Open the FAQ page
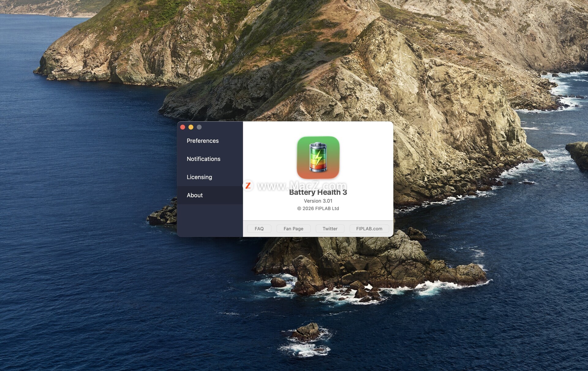Screen dimensions: 588x371 pos(259,228)
